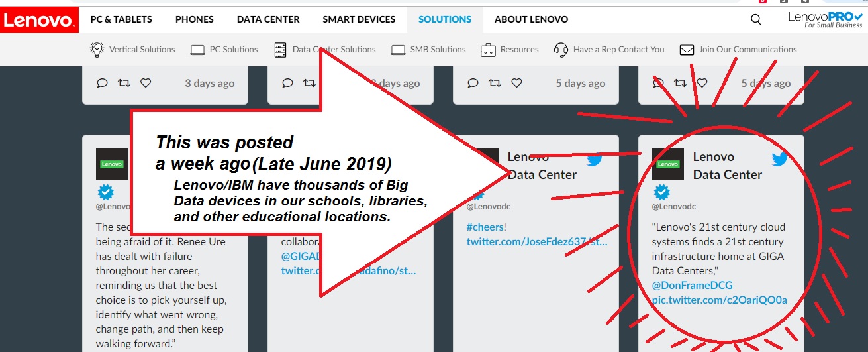Viewport: 868px width, 352px height.
Task: Open the SMART DEVICES menu
Action: point(359,19)
